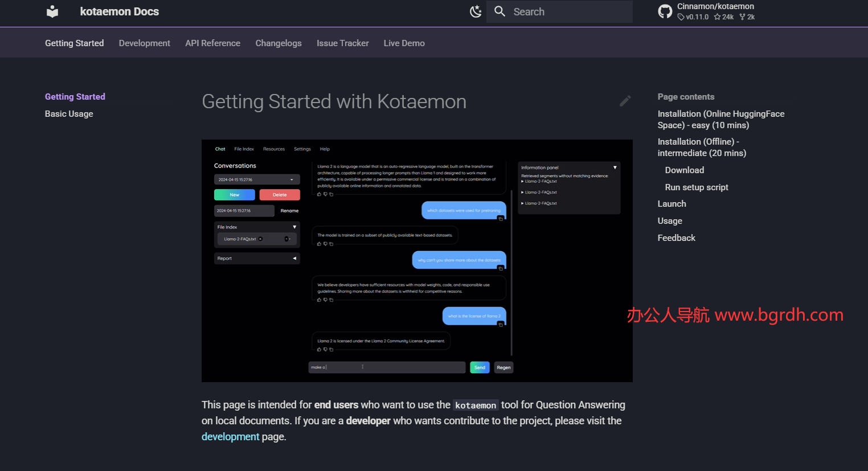Image resolution: width=868 pixels, height=471 pixels.
Task: Jump to Run setup script section
Action: coord(696,187)
